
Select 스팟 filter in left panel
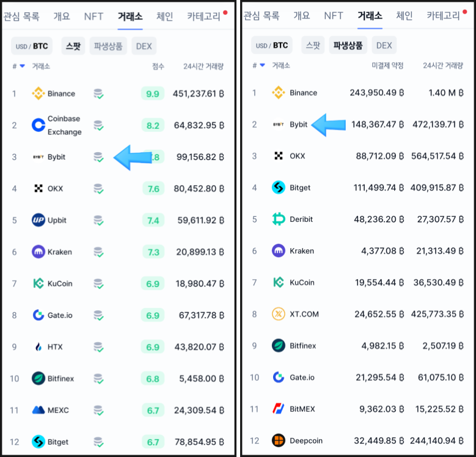(x=73, y=46)
